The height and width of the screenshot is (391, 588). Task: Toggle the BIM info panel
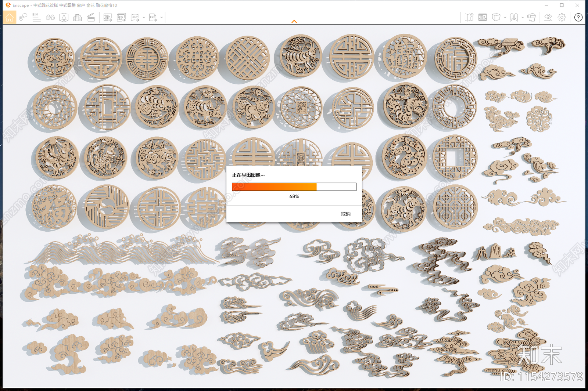(x=36, y=17)
